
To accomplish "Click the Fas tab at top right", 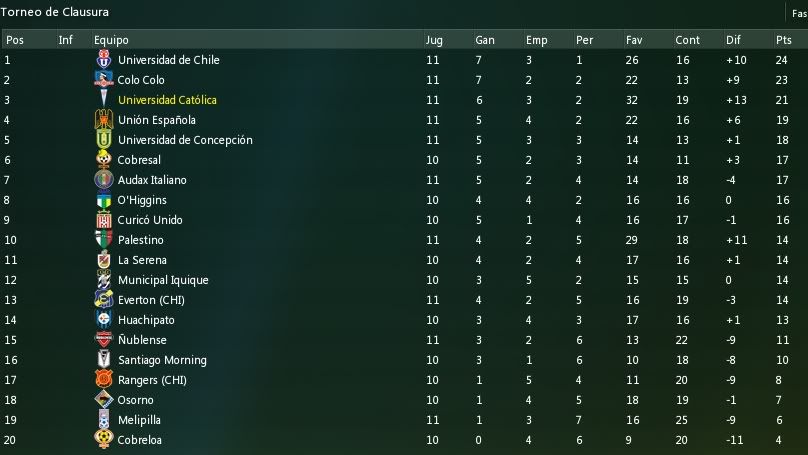I will (799, 14).
